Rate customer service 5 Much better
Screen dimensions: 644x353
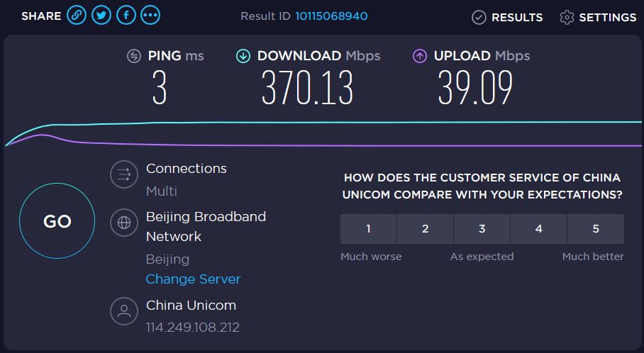pos(596,229)
